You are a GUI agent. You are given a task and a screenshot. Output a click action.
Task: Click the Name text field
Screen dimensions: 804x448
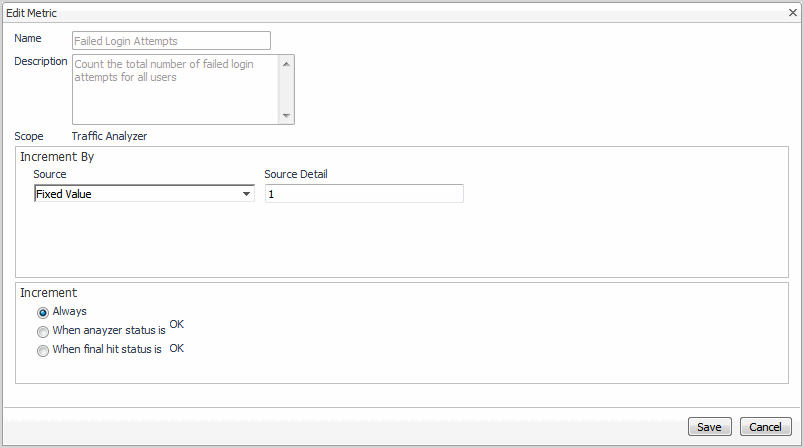coord(171,41)
